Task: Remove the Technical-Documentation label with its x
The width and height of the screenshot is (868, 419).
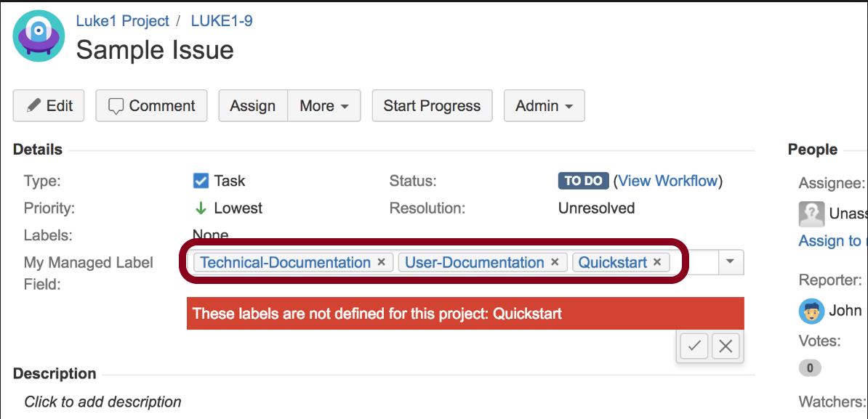Action: click(381, 263)
